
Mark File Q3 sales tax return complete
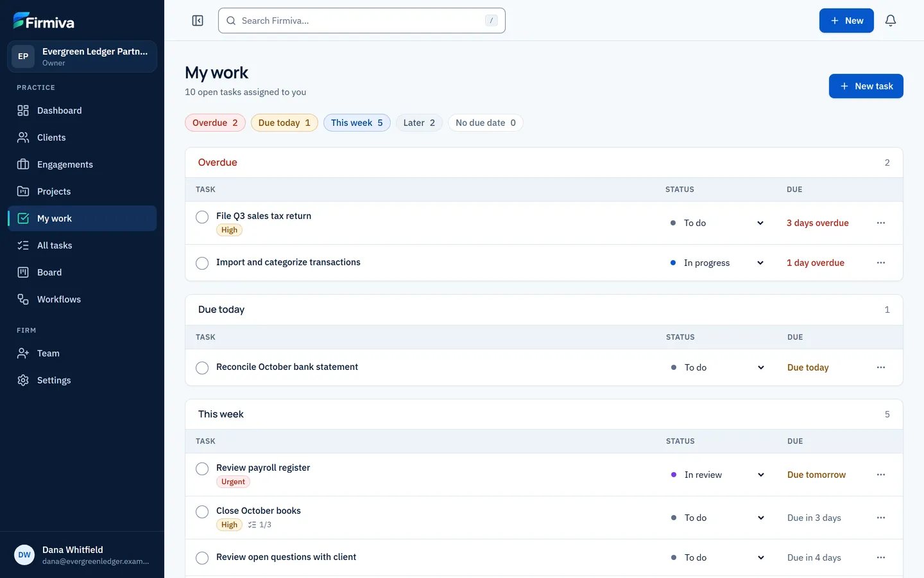pyautogui.click(x=202, y=217)
